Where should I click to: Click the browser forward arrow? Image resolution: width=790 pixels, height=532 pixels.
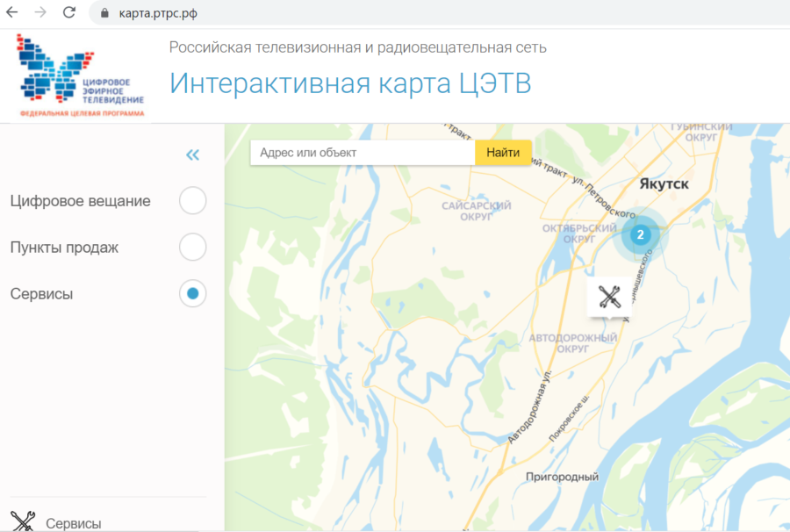[x=40, y=13]
